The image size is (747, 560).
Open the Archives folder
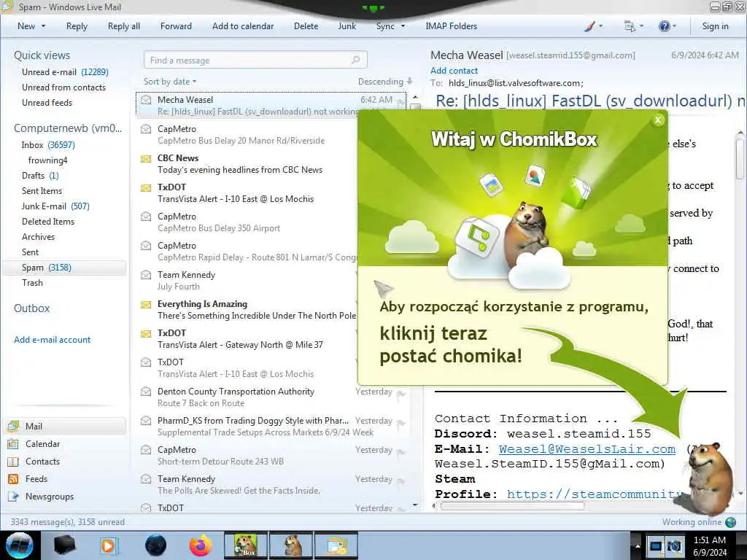(38, 237)
